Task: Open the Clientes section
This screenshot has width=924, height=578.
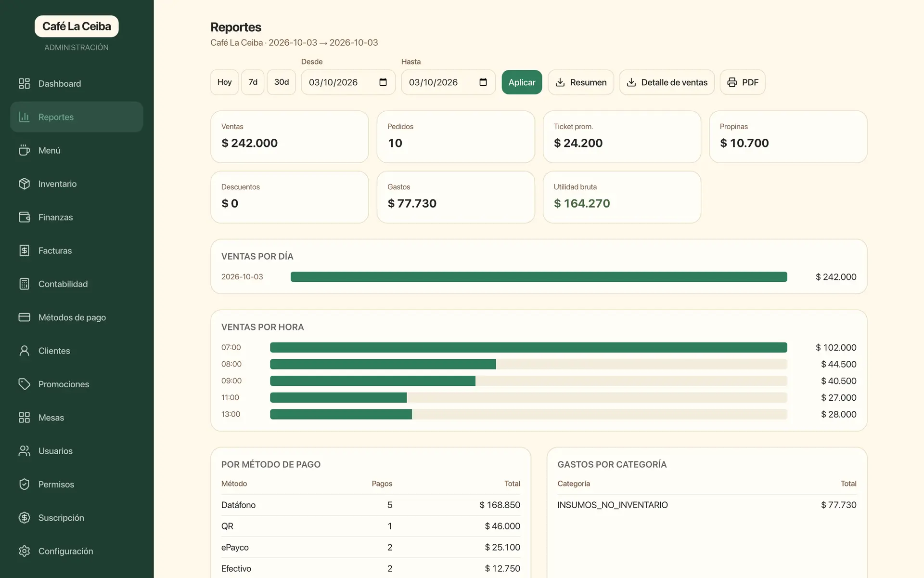Action: coord(77,351)
